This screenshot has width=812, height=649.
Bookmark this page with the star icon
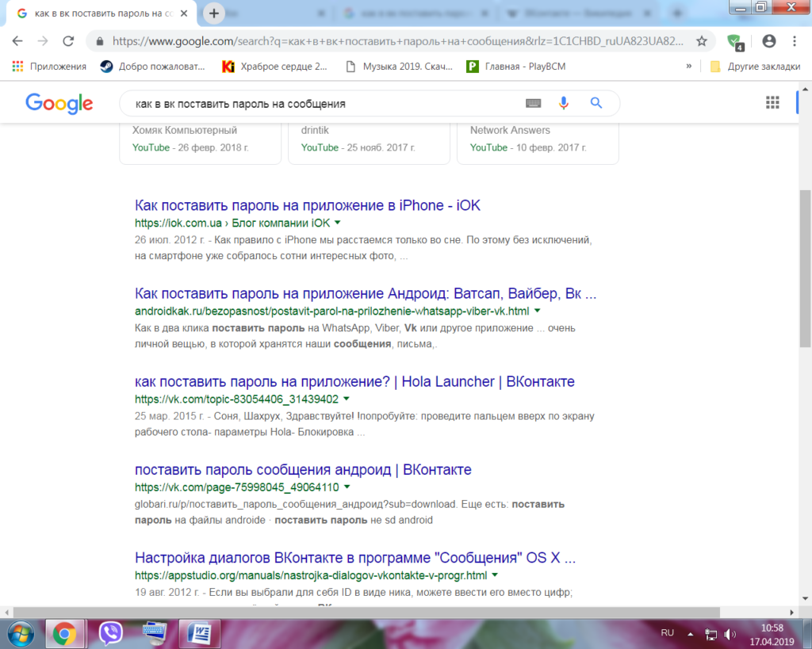coord(702,41)
